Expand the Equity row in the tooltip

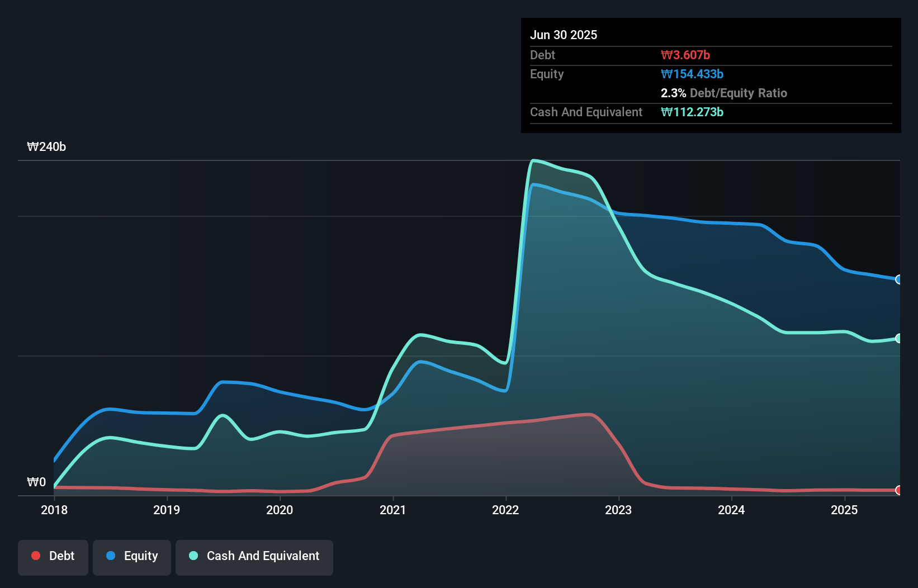[547, 74]
